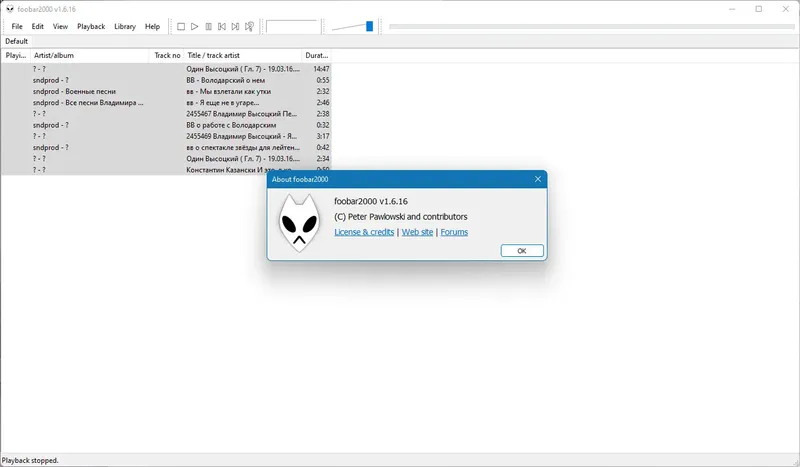Open the Playback menu
The height and width of the screenshot is (467, 800).
91,27
